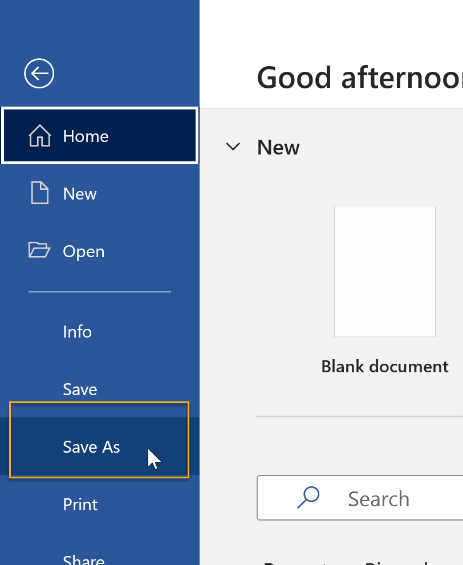Click Save in the sidebar
Screen dimensions: 463x565
pos(99,389)
